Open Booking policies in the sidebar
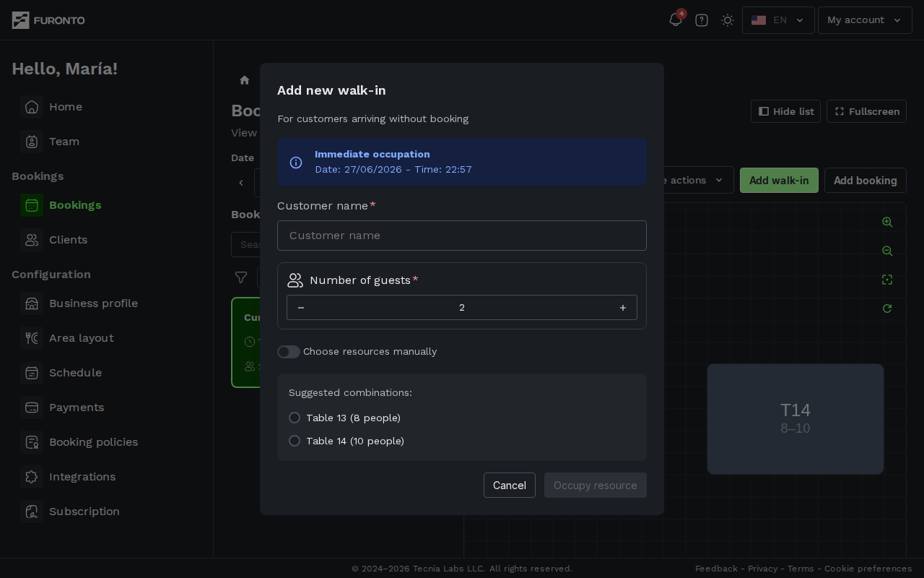Image resolution: width=924 pixels, height=578 pixels. [x=93, y=442]
